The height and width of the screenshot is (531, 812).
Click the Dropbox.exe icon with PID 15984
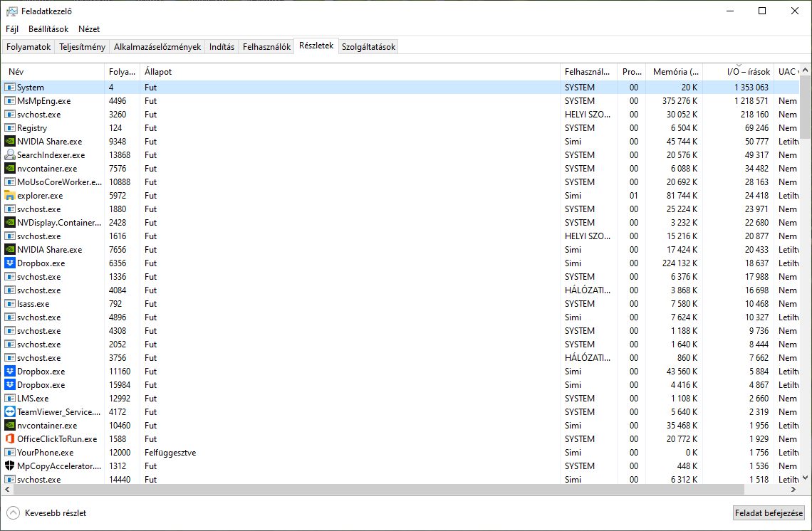[9, 384]
